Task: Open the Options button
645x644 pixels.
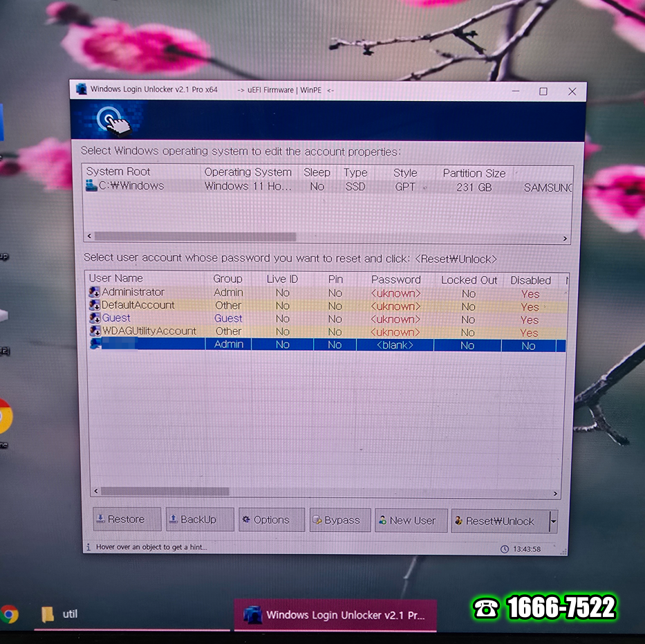Action: (x=272, y=519)
